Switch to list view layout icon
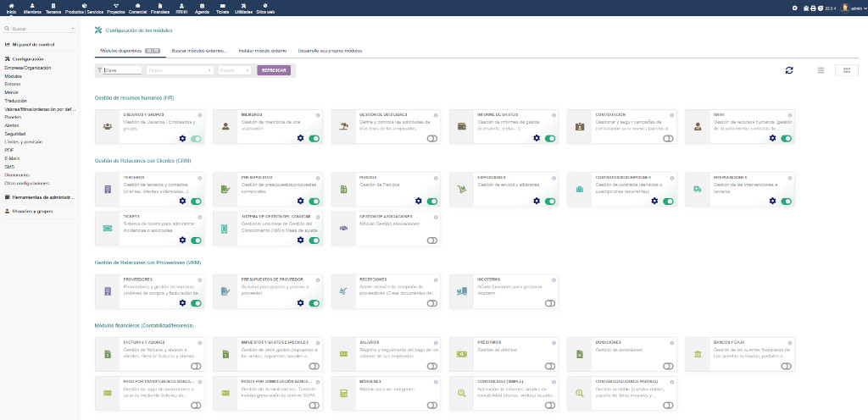Screen dimensions: 868x420 (821, 70)
